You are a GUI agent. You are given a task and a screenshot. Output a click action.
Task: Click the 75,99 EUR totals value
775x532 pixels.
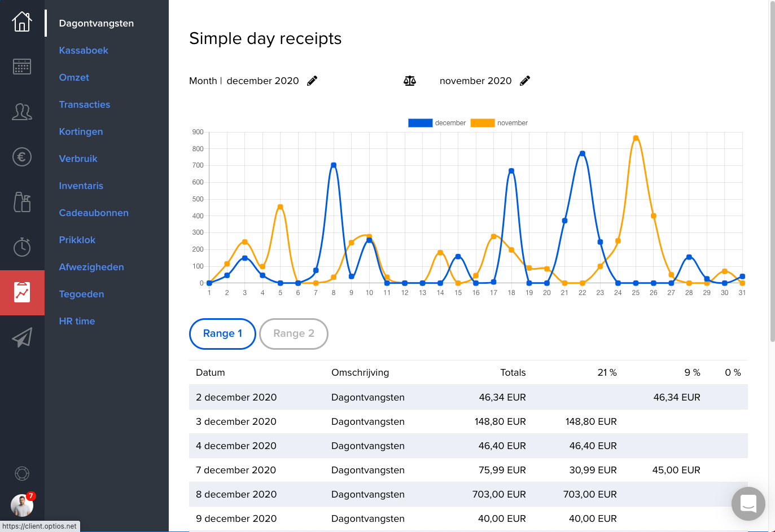502,470
